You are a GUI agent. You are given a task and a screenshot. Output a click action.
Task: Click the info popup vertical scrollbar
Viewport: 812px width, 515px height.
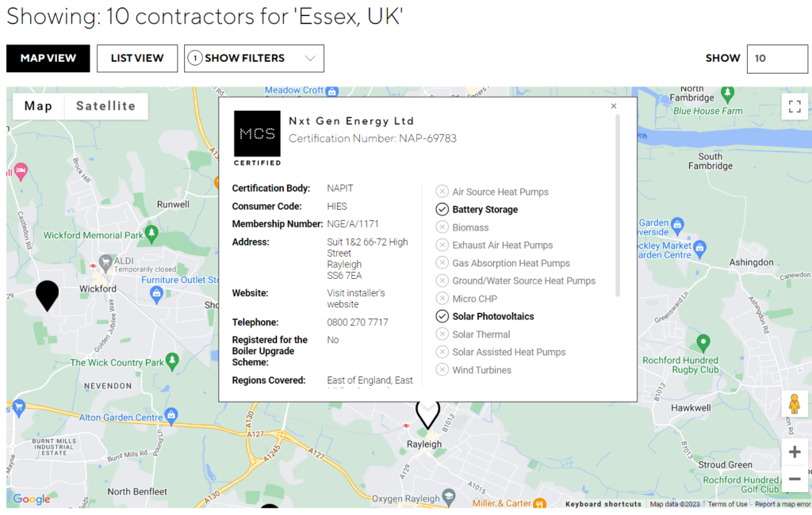click(x=617, y=205)
